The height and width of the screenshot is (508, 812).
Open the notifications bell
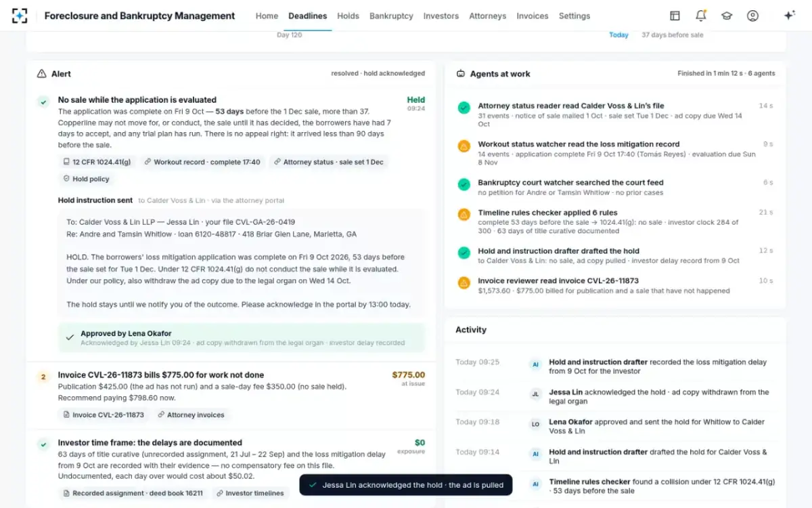tap(700, 16)
